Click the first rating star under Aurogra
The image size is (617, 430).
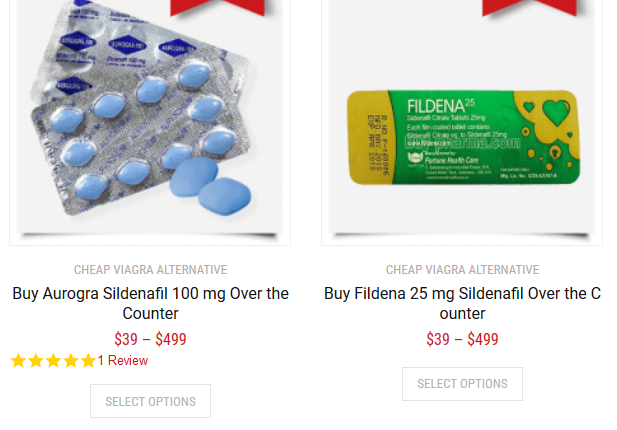(x=18, y=360)
